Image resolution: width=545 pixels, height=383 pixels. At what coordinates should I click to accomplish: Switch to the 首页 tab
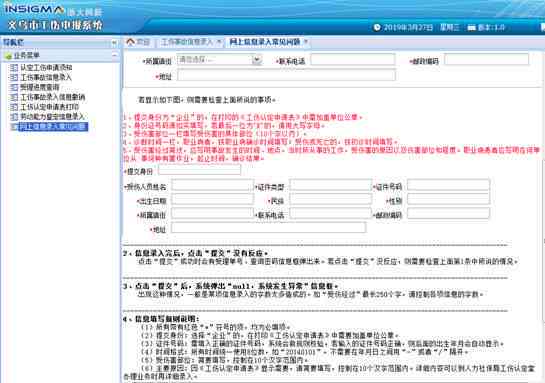[x=138, y=42]
